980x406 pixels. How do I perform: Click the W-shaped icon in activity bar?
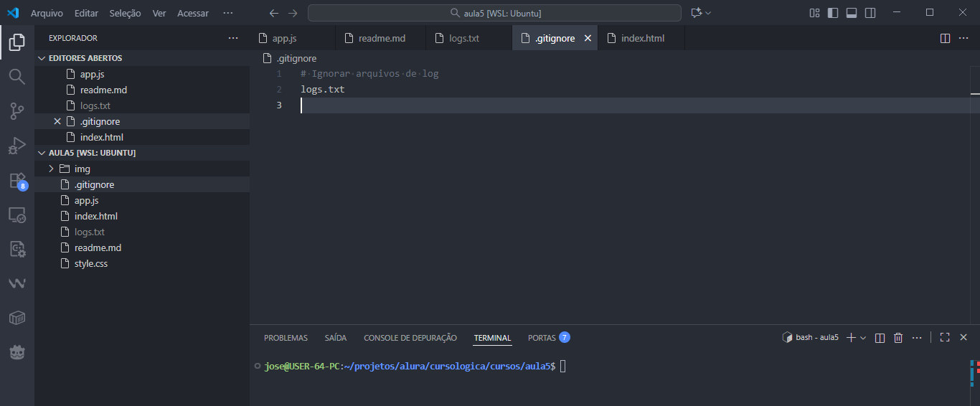click(17, 283)
